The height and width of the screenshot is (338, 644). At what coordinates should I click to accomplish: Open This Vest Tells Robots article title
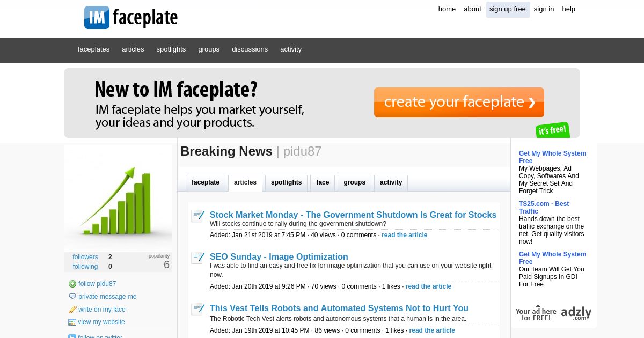click(x=339, y=308)
